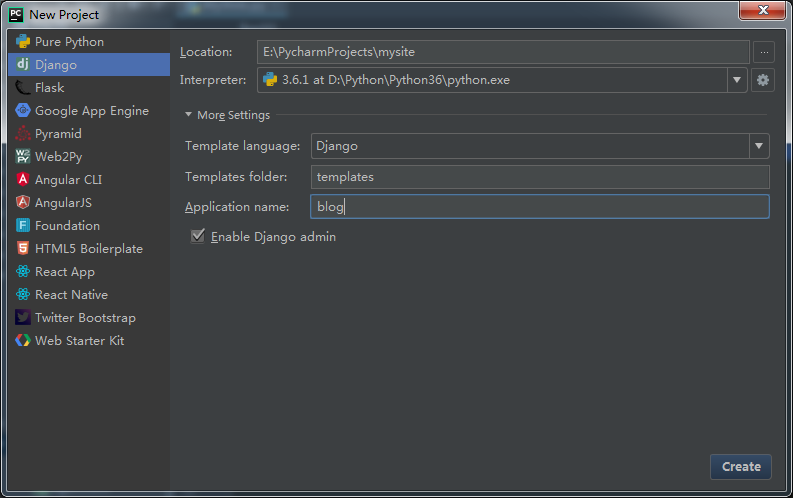Pick Angular CLI project type

pos(89,179)
